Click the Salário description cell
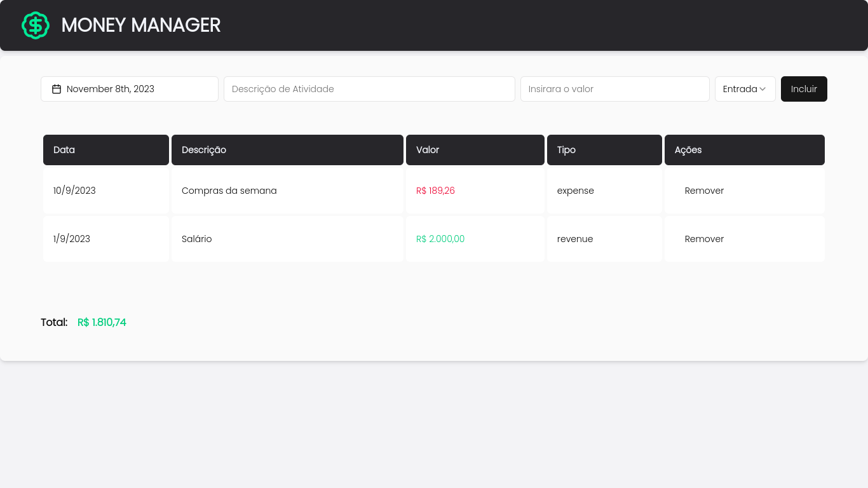This screenshot has height=488, width=868. click(287, 239)
